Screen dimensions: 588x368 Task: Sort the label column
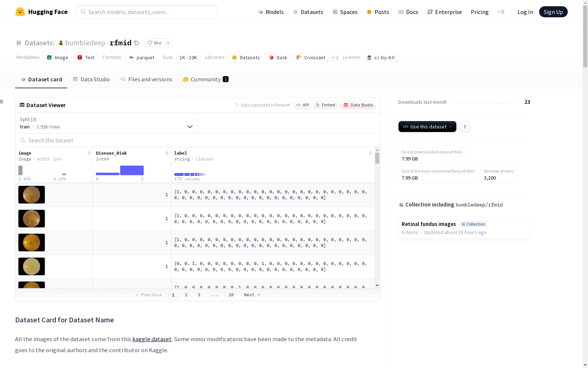pos(370,153)
